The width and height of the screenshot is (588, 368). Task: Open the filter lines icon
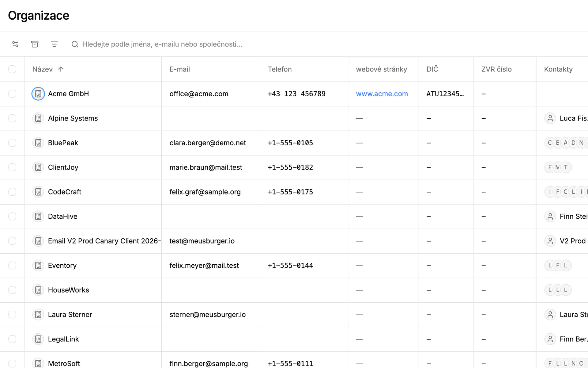pyautogui.click(x=54, y=44)
